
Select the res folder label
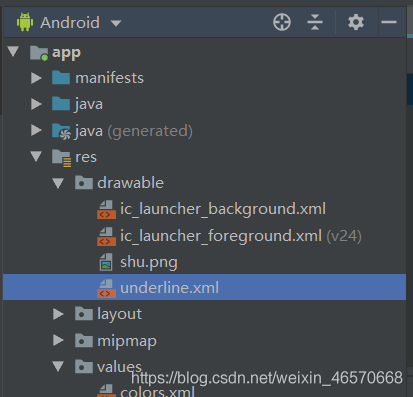tap(86, 157)
